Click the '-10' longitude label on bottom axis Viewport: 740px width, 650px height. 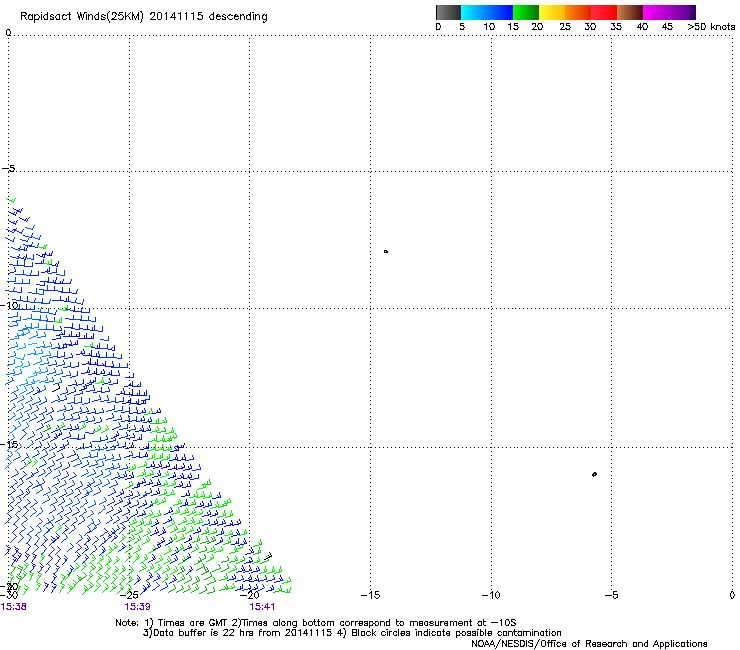click(491, 595)
